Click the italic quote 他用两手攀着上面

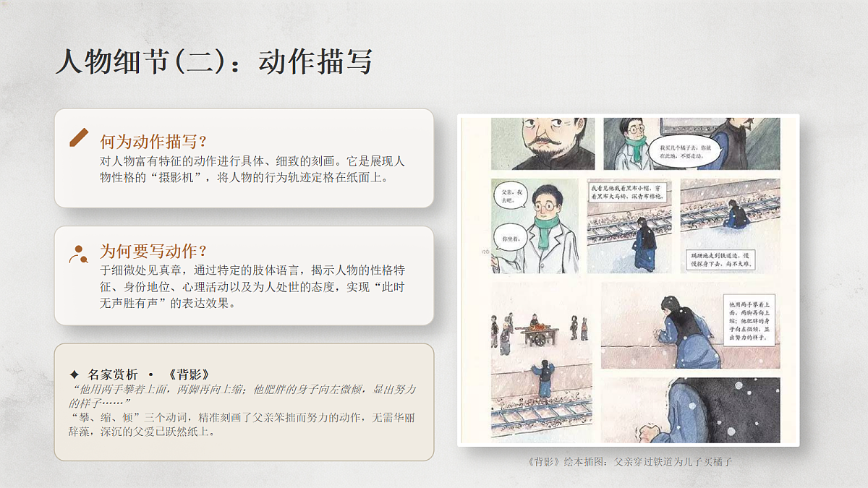tap(242, 396)
